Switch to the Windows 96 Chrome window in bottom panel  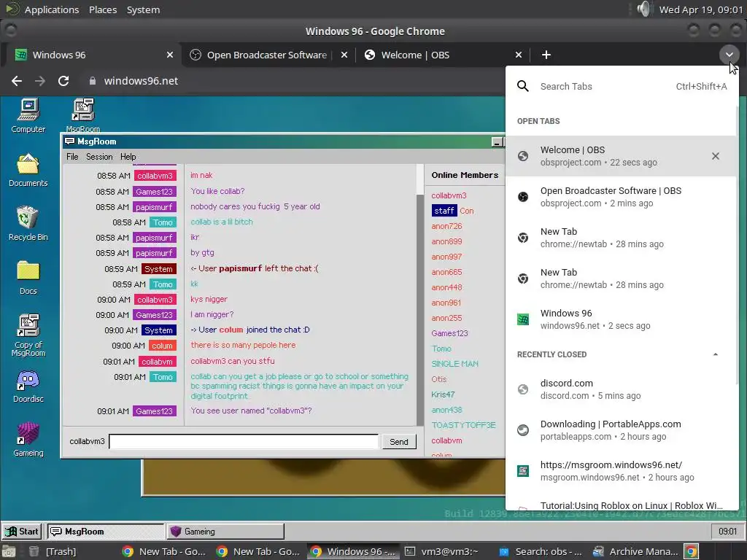click(352, 551)
